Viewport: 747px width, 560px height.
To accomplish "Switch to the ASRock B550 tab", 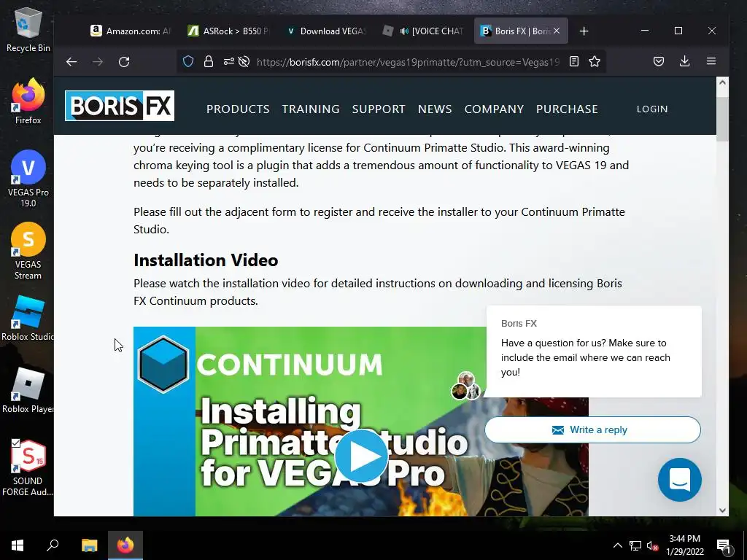I will coord(228,31).
